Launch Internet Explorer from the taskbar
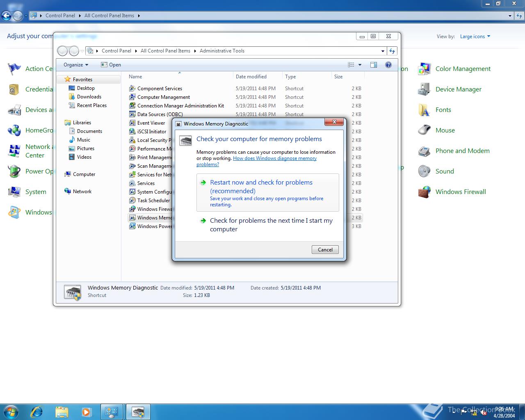 point(37,412)
